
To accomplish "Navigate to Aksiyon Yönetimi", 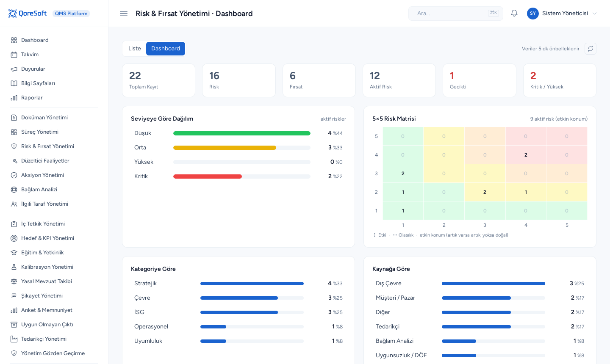I will coord(54,175).
